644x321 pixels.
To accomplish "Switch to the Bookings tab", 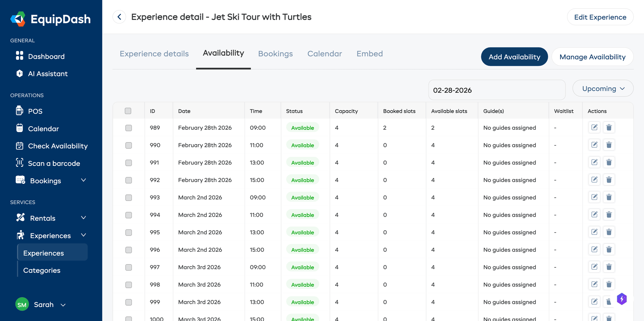I will 275,54.
